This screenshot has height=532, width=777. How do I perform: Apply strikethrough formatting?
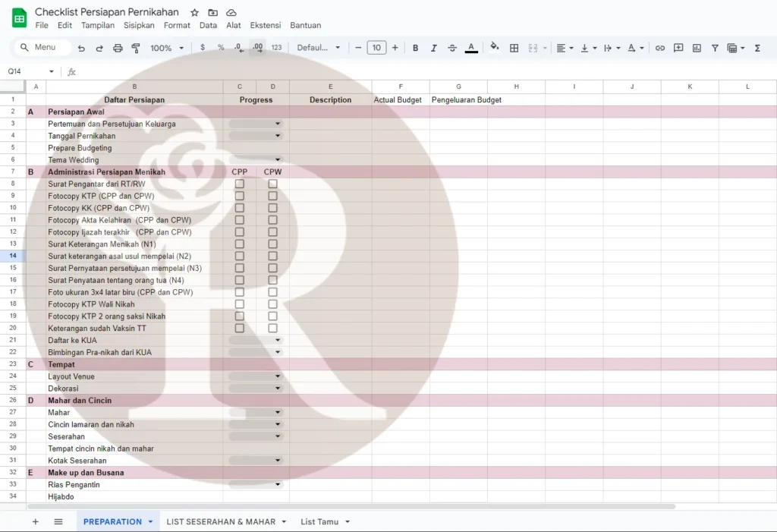[451, 47]
